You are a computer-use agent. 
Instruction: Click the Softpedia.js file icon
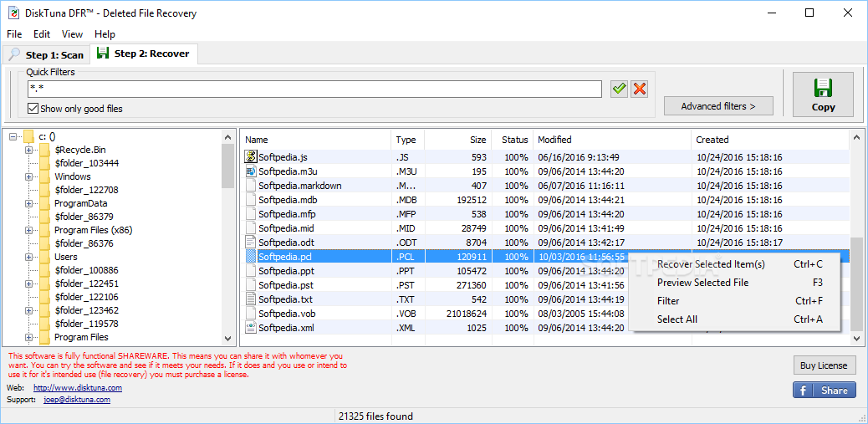251,156
